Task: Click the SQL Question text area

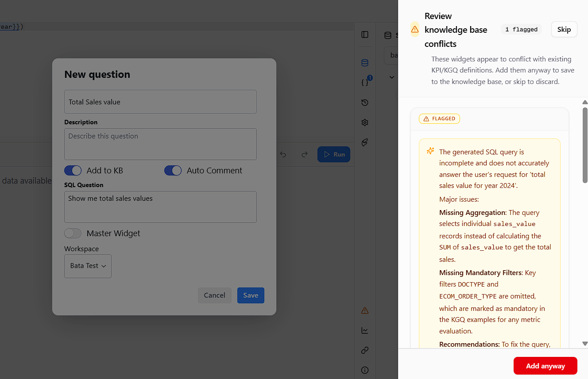Action: pyautogui.click(x=160, y=207)
